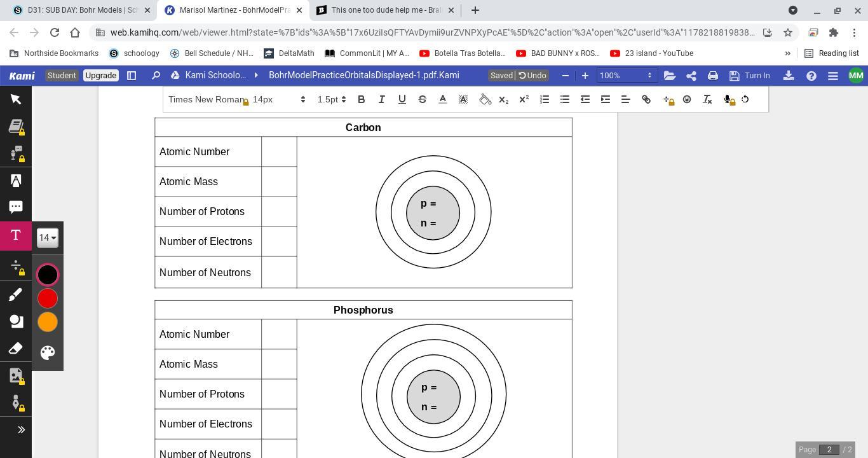Choose the orange color swatch
This screenshot has height=458, width=868.
point(48,322)
